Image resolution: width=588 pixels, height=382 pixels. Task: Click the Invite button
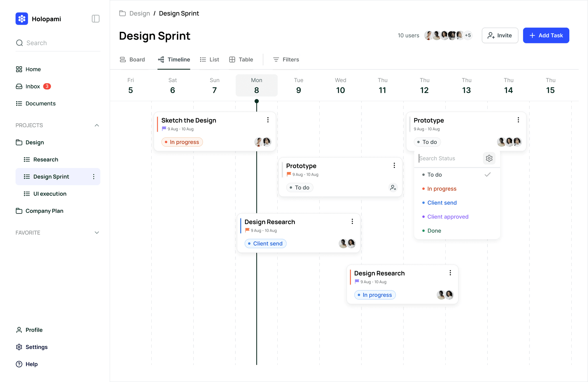[x=500, y=35]
